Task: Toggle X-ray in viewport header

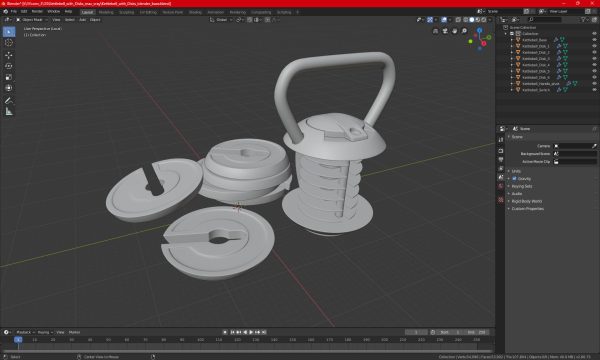Action: pos(458,20)
